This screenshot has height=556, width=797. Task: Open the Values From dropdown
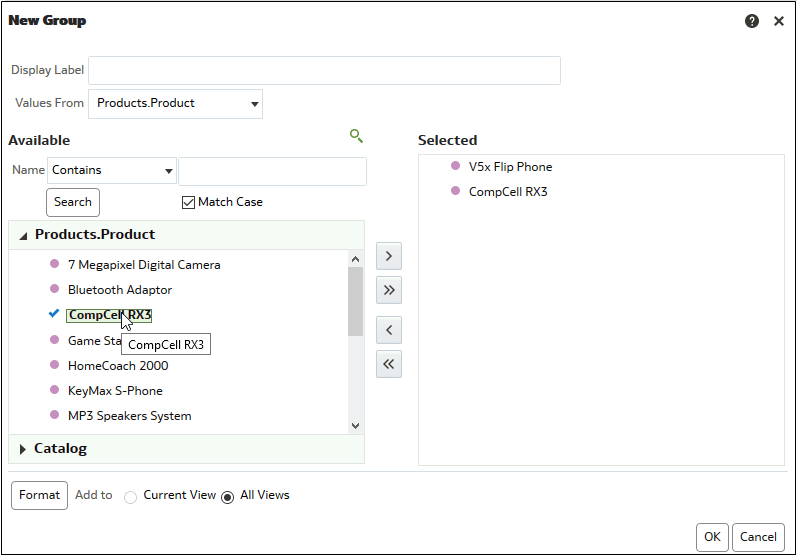tap(255, 104)
